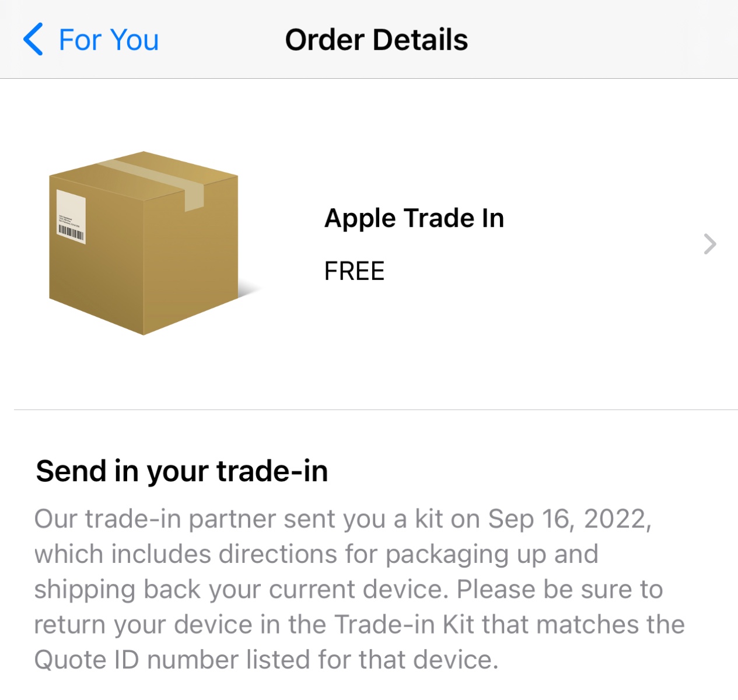Tap the shipping label on the package image

(71, 216)
